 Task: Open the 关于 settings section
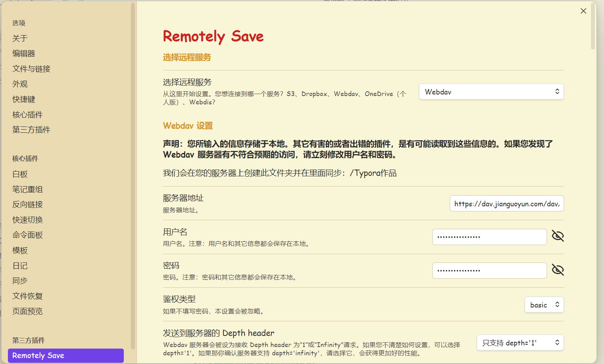pyautogui.click(x=20, y=38)
